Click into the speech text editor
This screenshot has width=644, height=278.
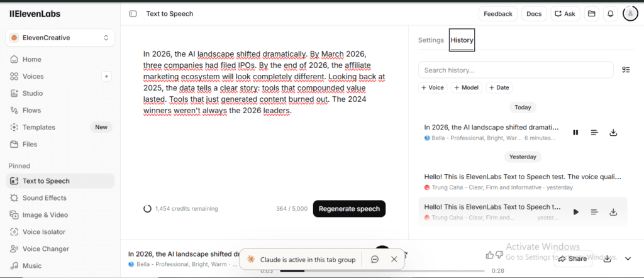point(265,82)
